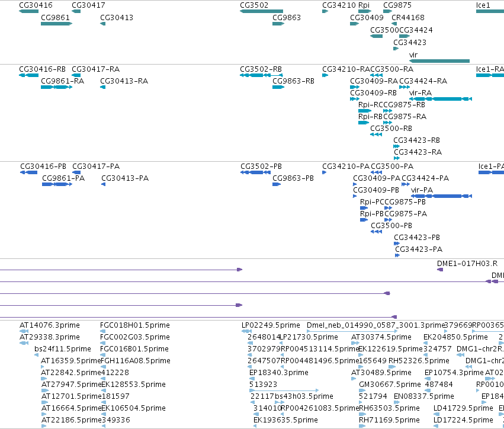Image resolution: width=504 pixels, height=429 pixels.
Task: Select the DME1-017H03.R clone label
Action: pos(467,264)
